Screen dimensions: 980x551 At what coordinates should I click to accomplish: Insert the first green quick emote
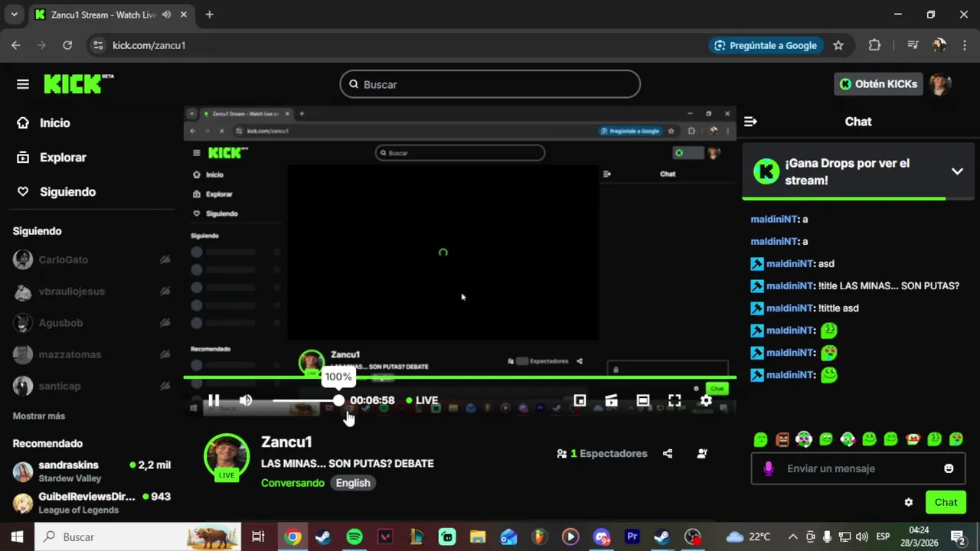point(760,439)
